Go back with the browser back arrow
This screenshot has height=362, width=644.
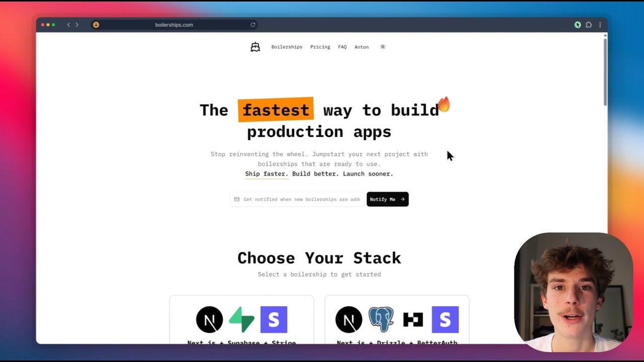pos(68,25)
